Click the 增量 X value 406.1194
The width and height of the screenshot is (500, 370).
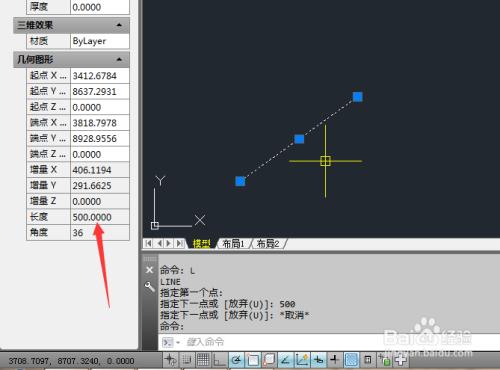coord(100,170)
